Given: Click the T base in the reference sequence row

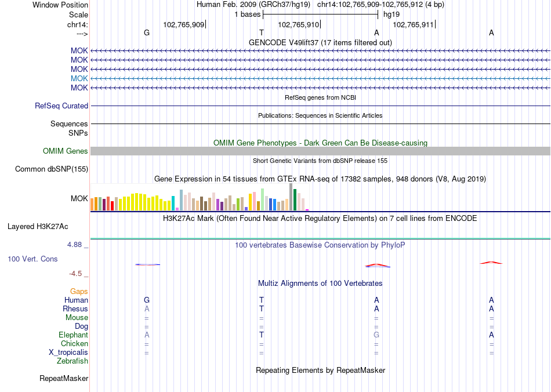Looking at the screenshot, I should [261, 32].
